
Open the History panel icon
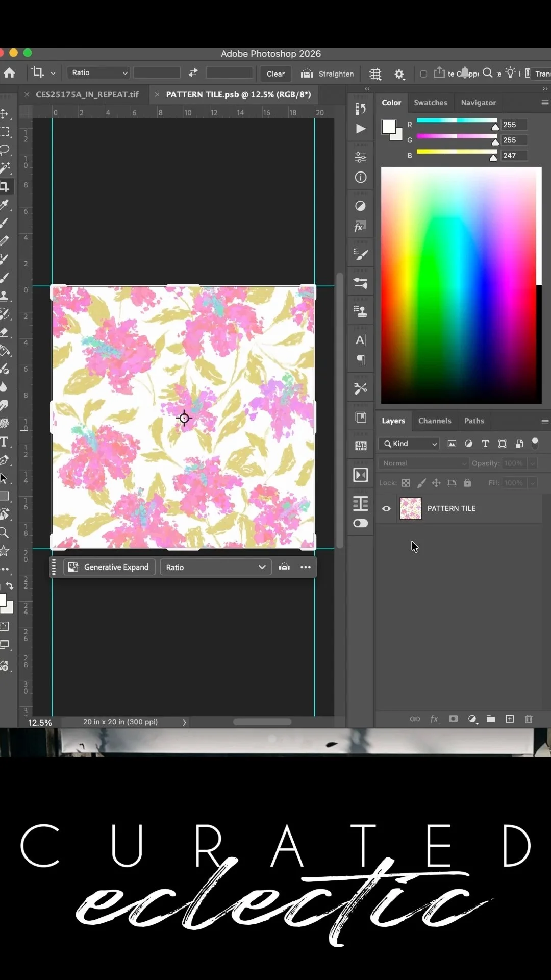pos(361,108)
